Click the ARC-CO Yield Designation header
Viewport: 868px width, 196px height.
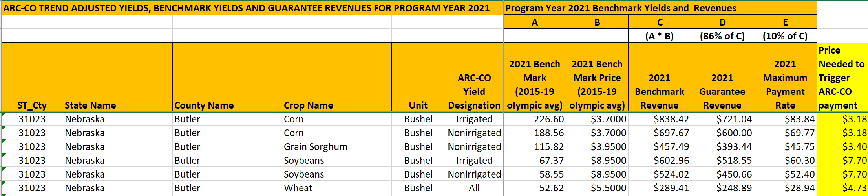474,91
